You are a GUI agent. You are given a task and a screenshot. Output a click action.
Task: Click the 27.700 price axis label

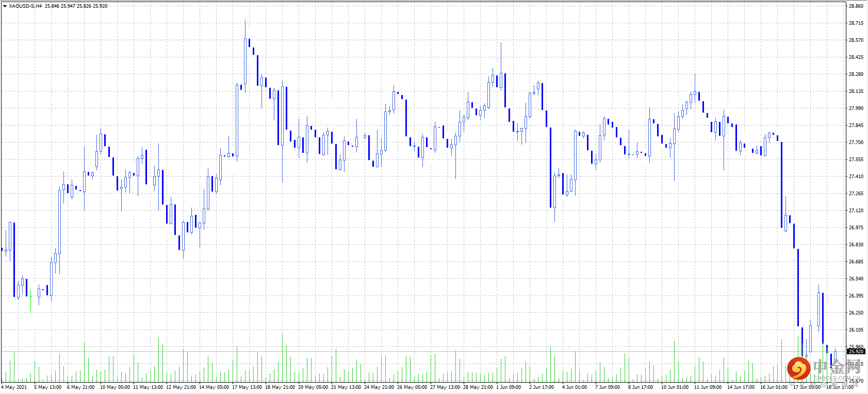[x=856, y=143]
